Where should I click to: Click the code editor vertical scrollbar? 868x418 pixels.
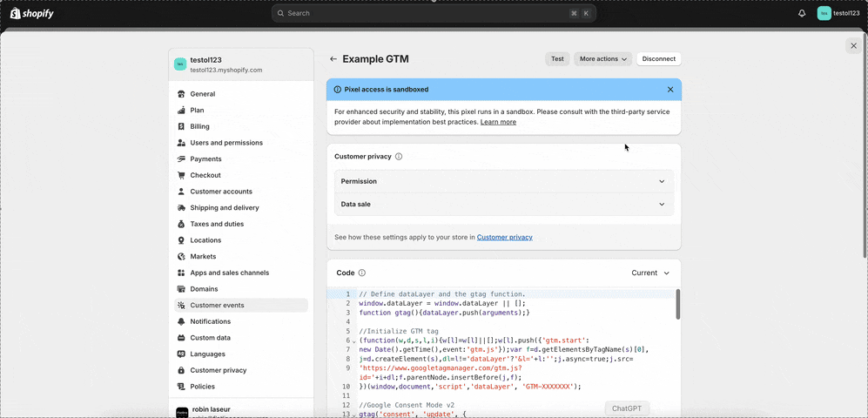677,304
